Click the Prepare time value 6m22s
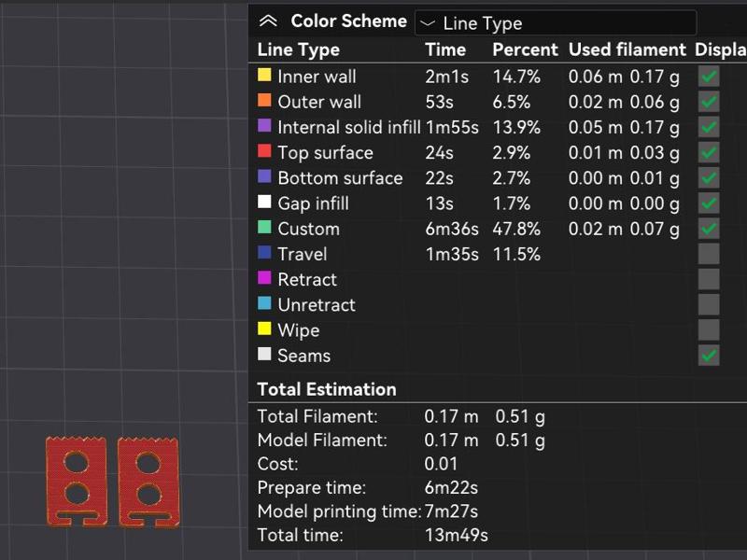The image size is (747, 560). tap(451, 487)
